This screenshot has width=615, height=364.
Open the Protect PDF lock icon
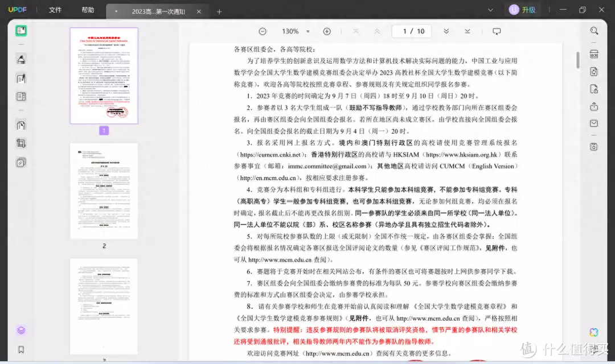tap(594, 89)
